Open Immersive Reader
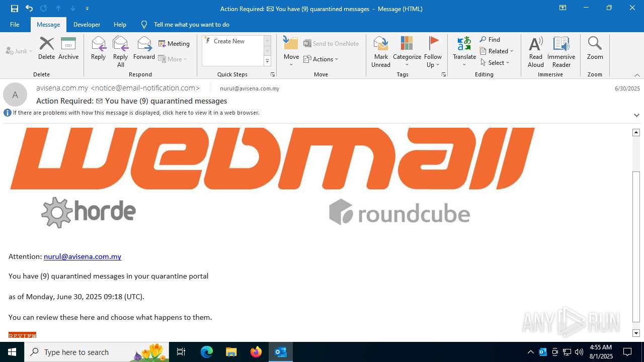The height and width of the screenshot is (362, 644). 561,52
